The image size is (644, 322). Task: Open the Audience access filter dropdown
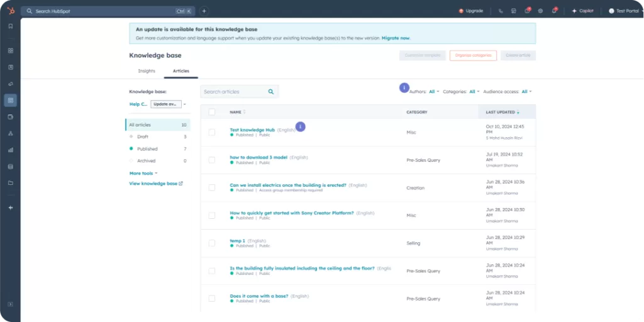(526, 92)
